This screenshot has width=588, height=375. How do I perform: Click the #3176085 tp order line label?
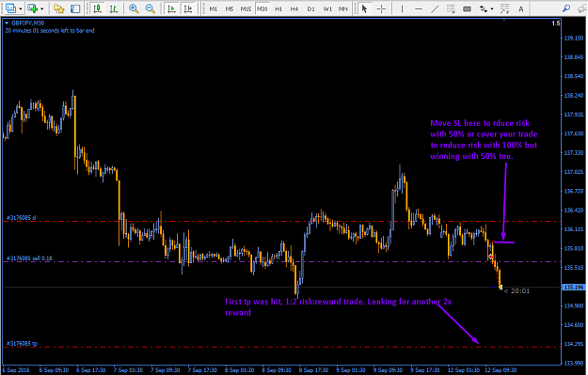[x=22, y=343]
